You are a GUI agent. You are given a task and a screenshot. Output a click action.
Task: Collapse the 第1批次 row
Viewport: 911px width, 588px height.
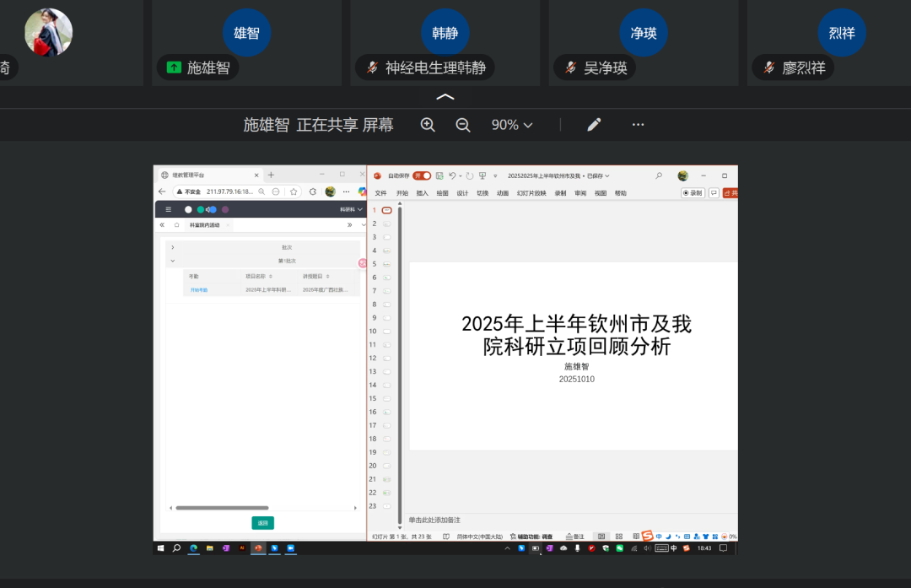pos(173,261)
